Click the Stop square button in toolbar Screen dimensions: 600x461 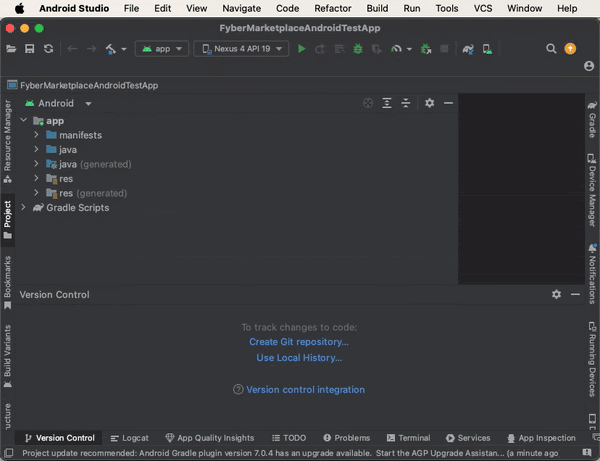pyautogui.click(x=444, y=49)
